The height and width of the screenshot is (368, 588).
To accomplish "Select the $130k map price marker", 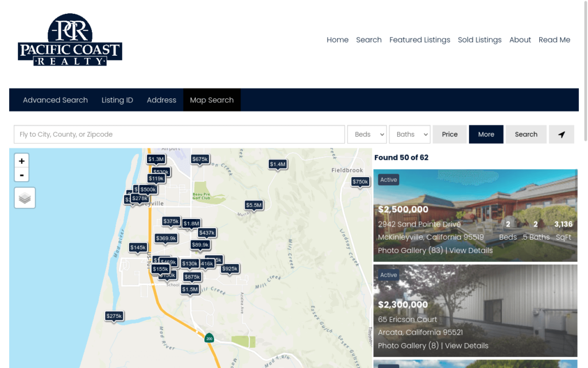I will coord(189,263).
